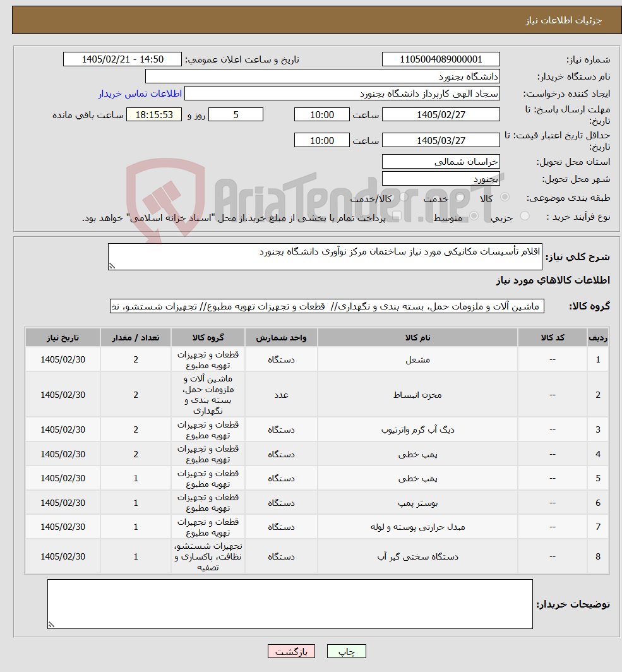The image size is (622, 672).
Task: Click the کد کالا column header
Action: click(552, 338)
